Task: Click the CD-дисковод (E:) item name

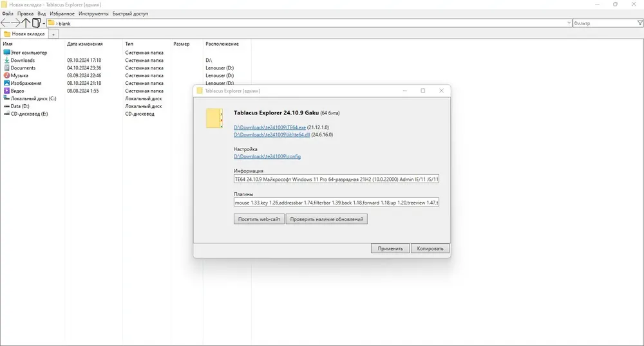Action: (x=29, y=114)
